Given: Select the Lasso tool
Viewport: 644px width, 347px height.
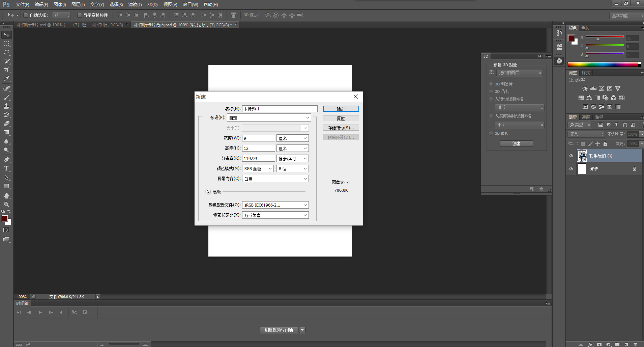Looking at the screenshot, I should pos(6,52).
